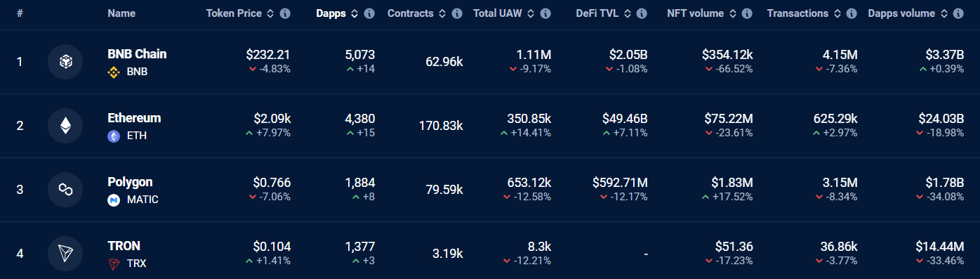Select the Name column header

point(121,13)
